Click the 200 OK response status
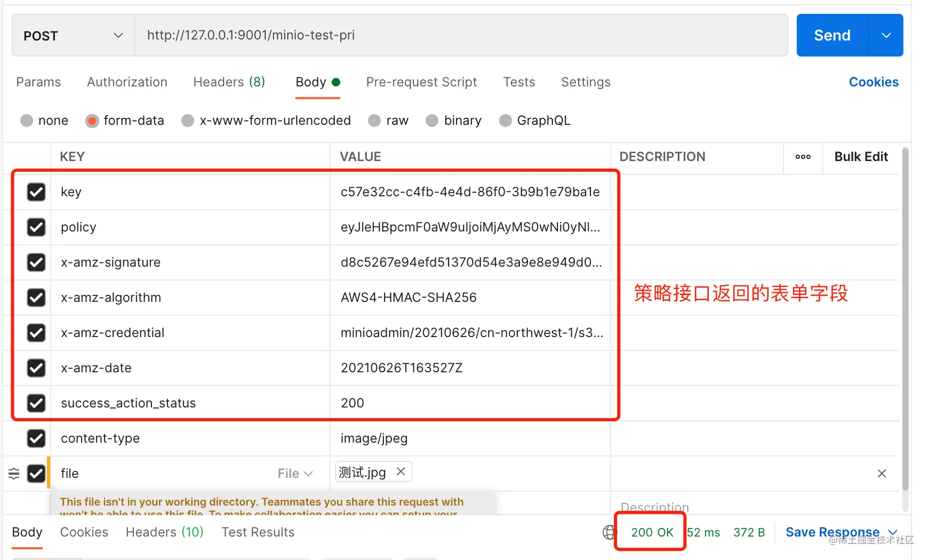This screenshot has height=560, width=929. (x=652, y=532)
